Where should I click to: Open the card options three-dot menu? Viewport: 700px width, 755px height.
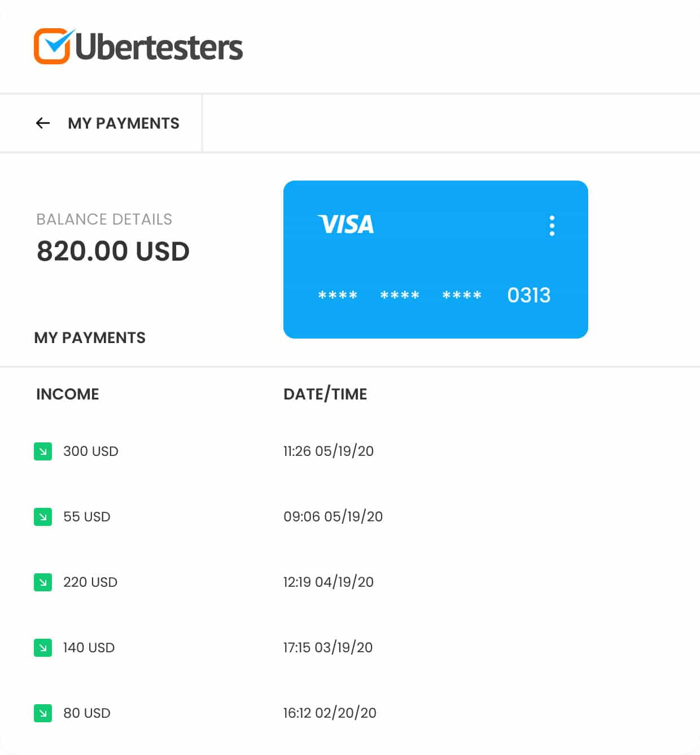tap(552, 225)
